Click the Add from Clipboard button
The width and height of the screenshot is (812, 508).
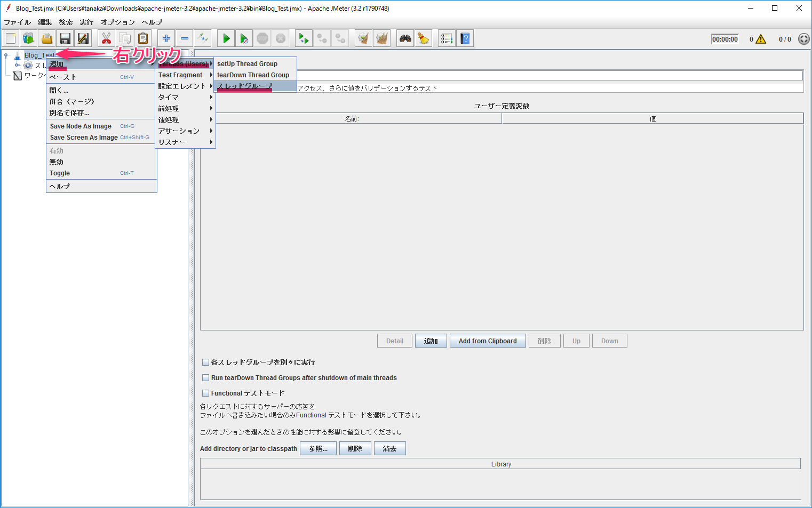pos(488,341)
